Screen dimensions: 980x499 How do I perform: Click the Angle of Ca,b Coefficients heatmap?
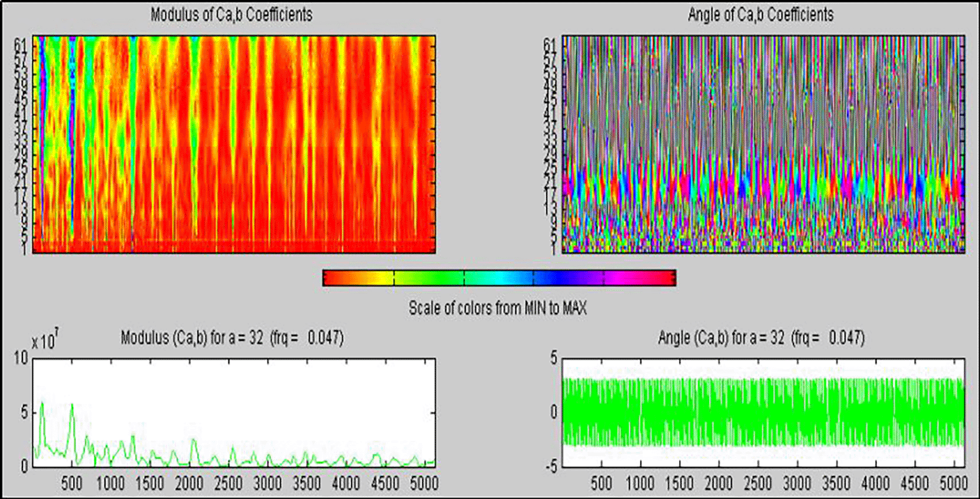point(763,144)
